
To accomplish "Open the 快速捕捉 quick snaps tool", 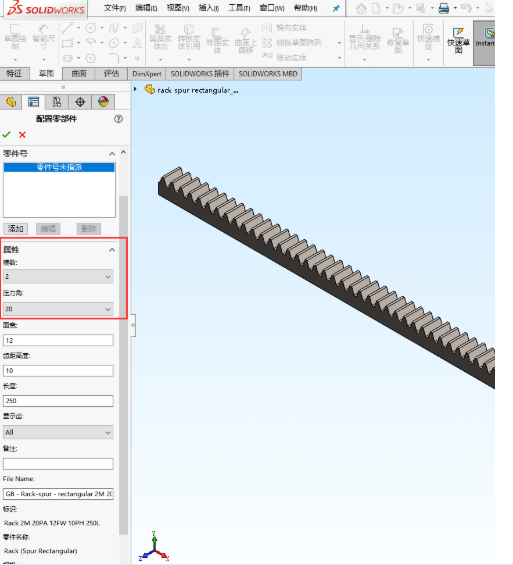I will pyautogui.click(x=428, y=37).
